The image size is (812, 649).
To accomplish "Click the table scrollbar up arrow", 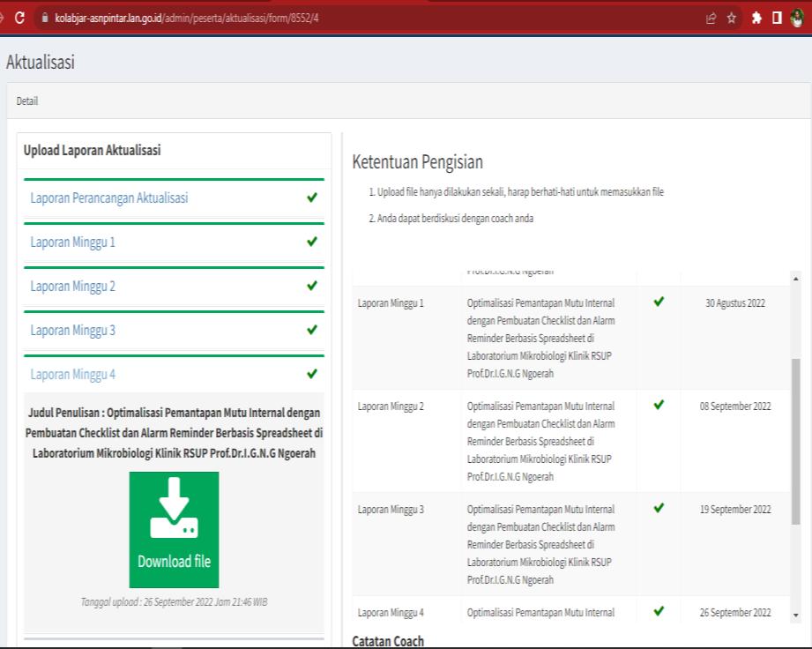I will 796,279.
